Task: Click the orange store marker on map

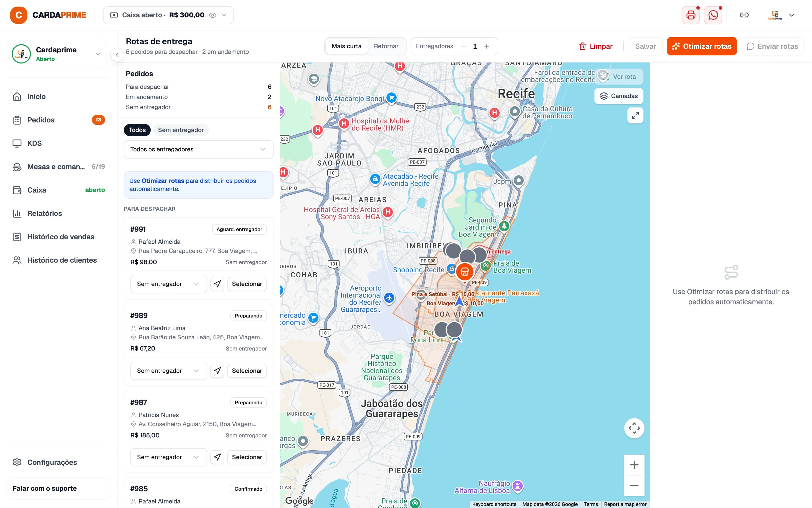Action: [x=465, y=272]
